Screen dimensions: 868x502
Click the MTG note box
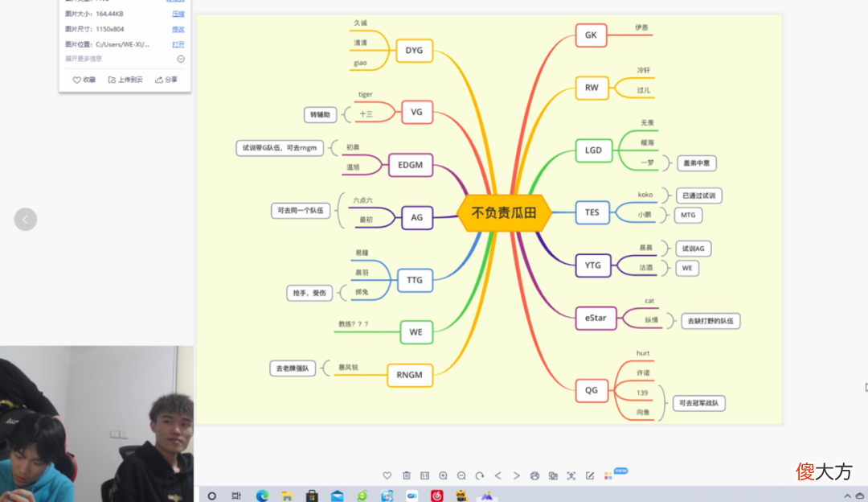(x=688, y=215)
